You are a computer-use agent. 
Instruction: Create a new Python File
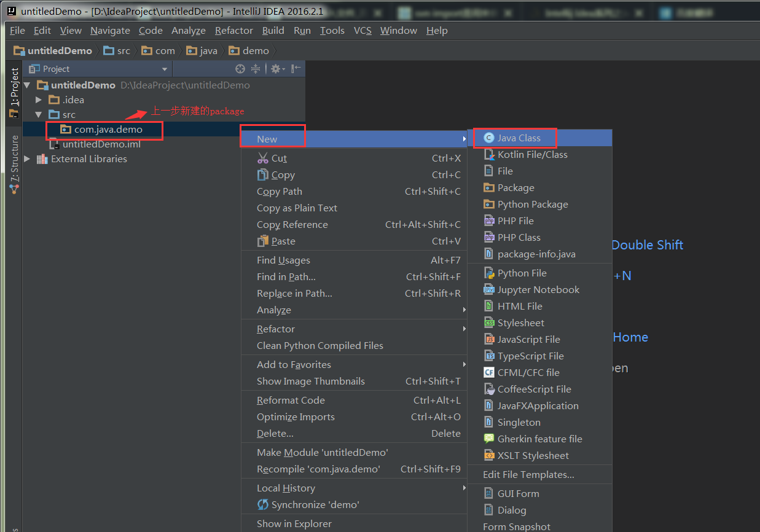point(522,273)
